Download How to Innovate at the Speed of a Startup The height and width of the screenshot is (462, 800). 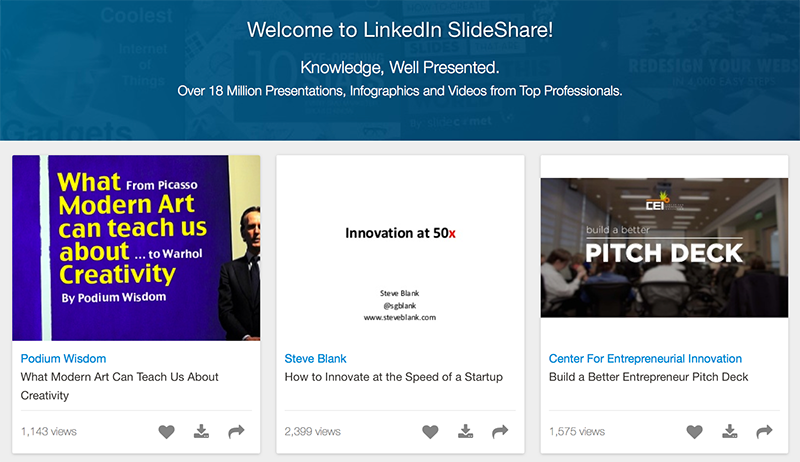click(x=465, y=431)
